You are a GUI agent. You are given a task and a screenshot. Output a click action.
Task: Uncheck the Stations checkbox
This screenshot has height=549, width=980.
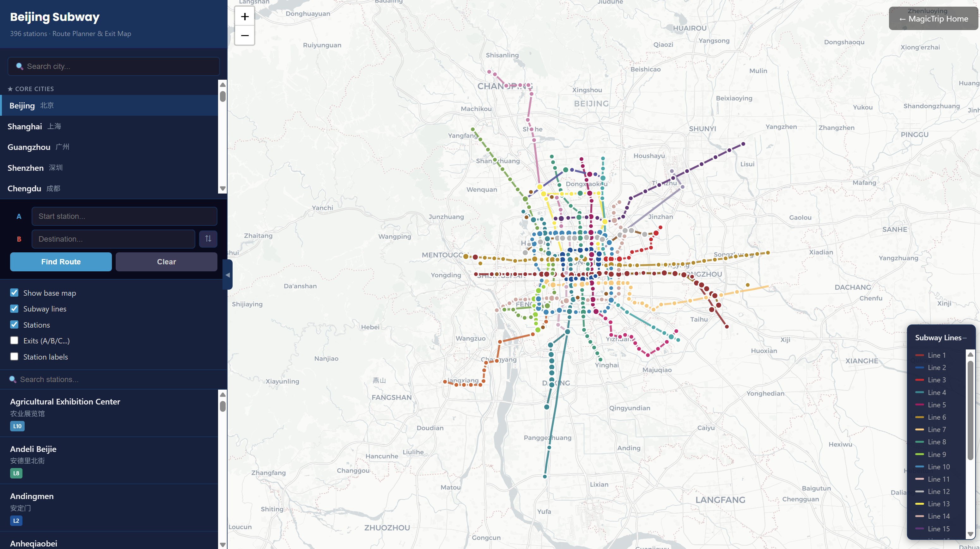coord(14,325)
